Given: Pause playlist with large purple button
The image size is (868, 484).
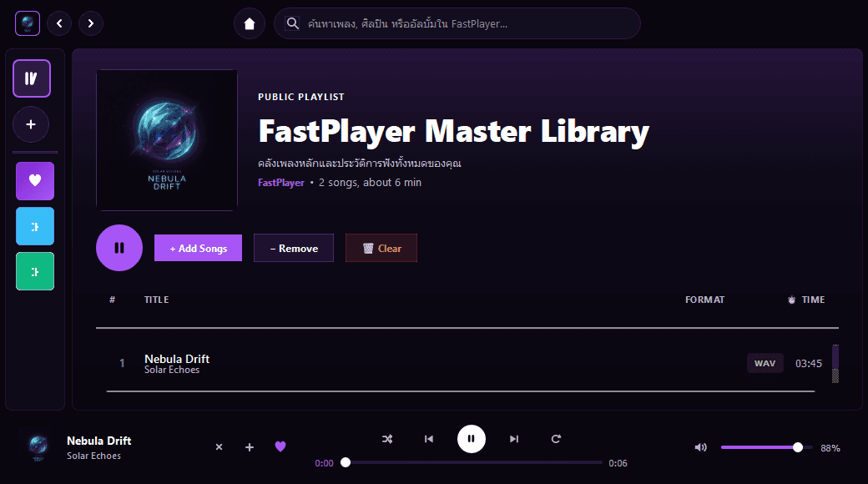Looking at the screenshot, I should [x=119, y=248].
